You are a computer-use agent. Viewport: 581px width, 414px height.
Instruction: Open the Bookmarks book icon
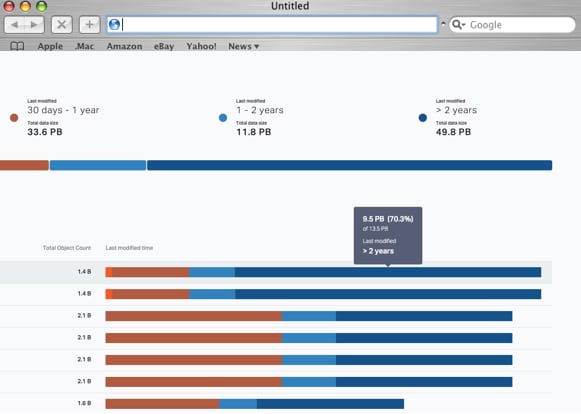[x=17, y=46]
